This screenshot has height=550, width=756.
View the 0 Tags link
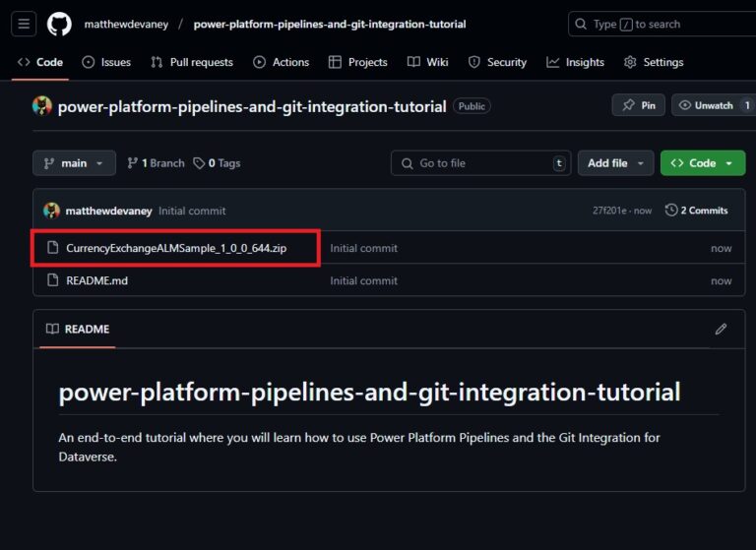tap(217, 163)
